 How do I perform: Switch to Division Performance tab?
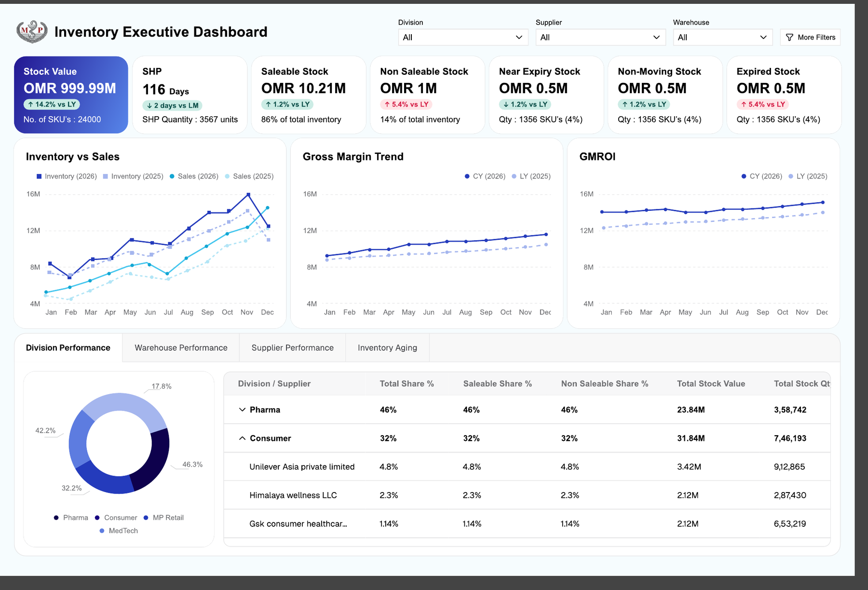pos(68,348)
